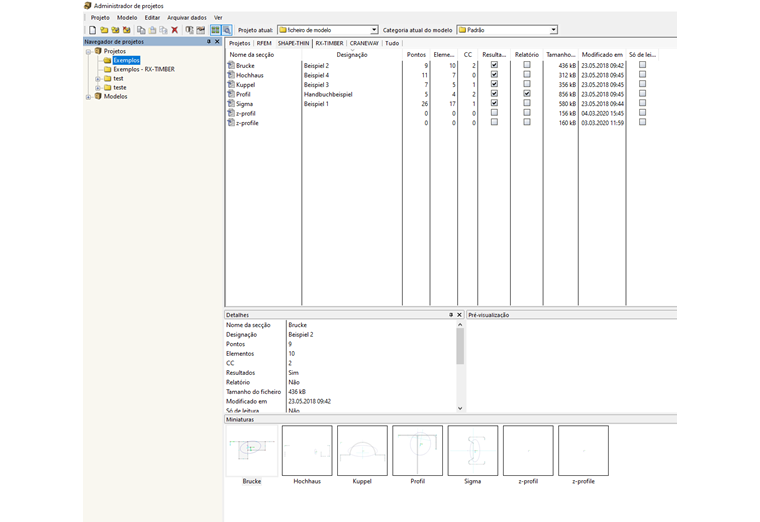Image resolution: width=760 pixels, height=522 pixels.
Task: Click Handbuchbeispiel designation cell
Action: (x=328, y=94)
